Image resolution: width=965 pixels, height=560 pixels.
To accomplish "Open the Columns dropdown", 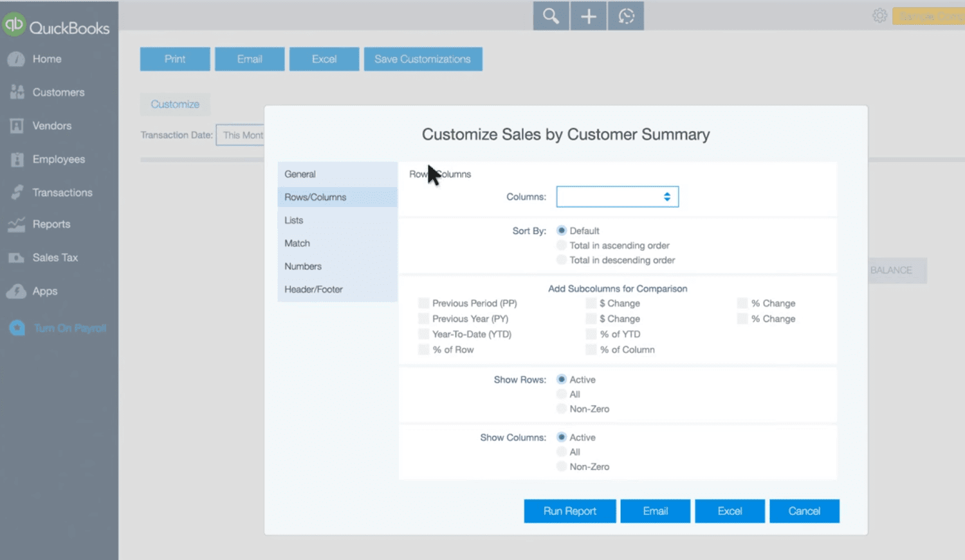I will click(617, 196).
